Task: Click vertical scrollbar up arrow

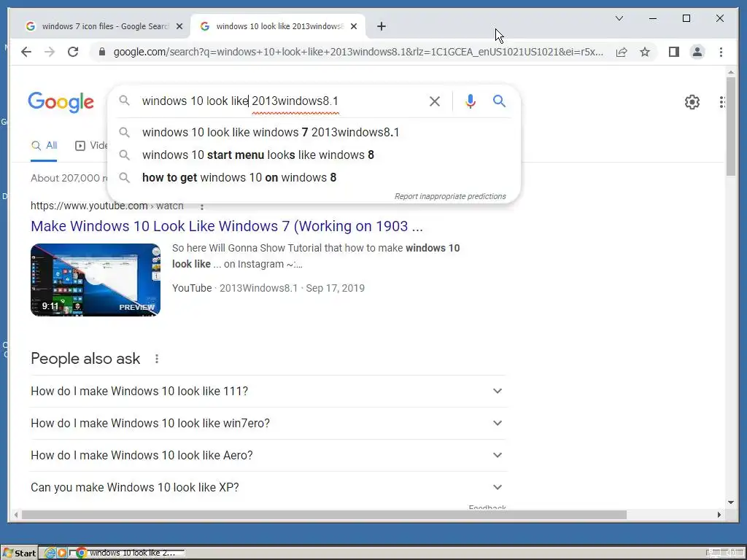Action: coord(731,72)
